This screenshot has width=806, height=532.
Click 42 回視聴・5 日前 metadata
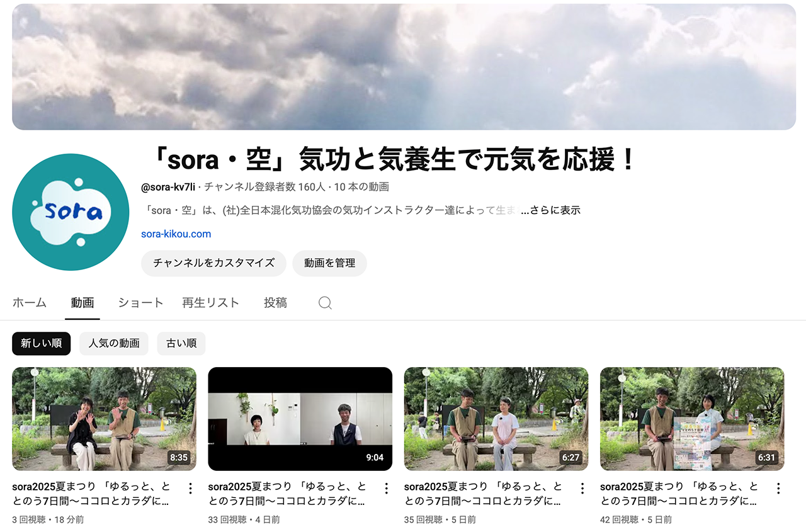pos(636,519)
